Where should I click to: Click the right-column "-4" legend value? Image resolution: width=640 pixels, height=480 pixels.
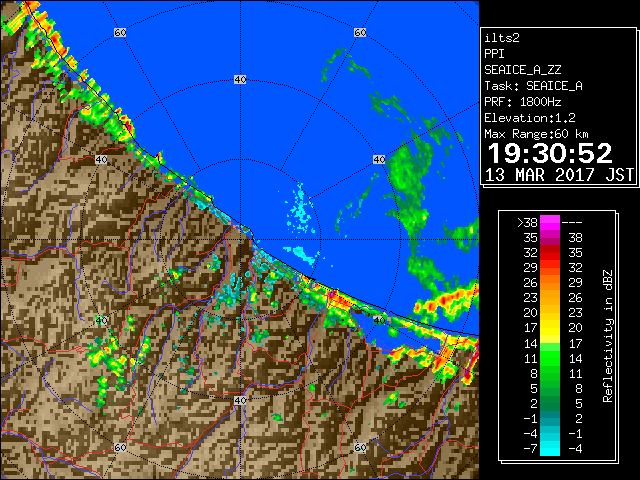pyautogui.click(x=575, y=449)
